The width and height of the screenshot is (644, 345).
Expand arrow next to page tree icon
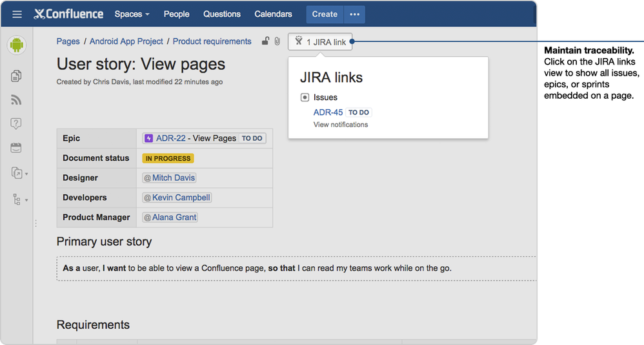pos(26,200)
